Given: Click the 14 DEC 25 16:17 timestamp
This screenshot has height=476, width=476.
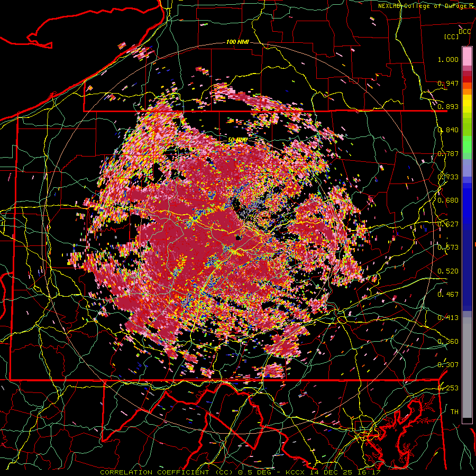Looking at the screenshot, I should point(346,472).
